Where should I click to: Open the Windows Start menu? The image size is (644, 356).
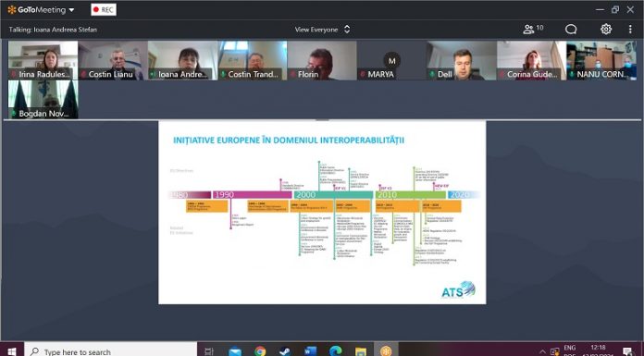tap(12, 350)
